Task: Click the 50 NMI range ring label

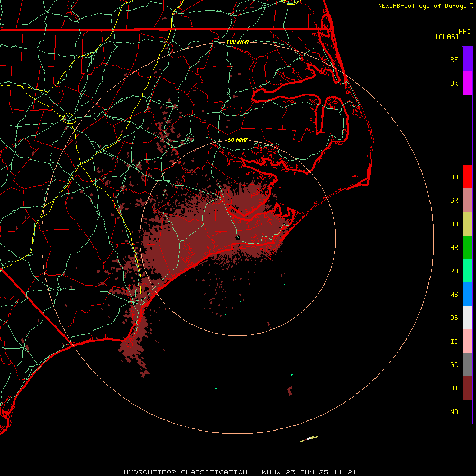Action: tap(237, 140)
